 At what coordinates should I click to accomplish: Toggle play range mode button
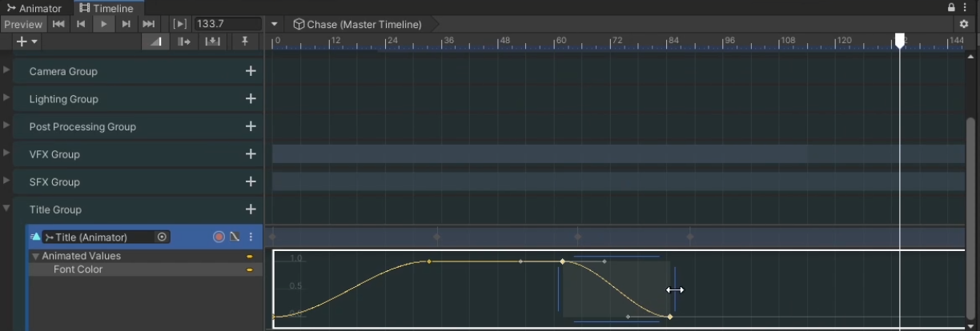tap(180, 25)
